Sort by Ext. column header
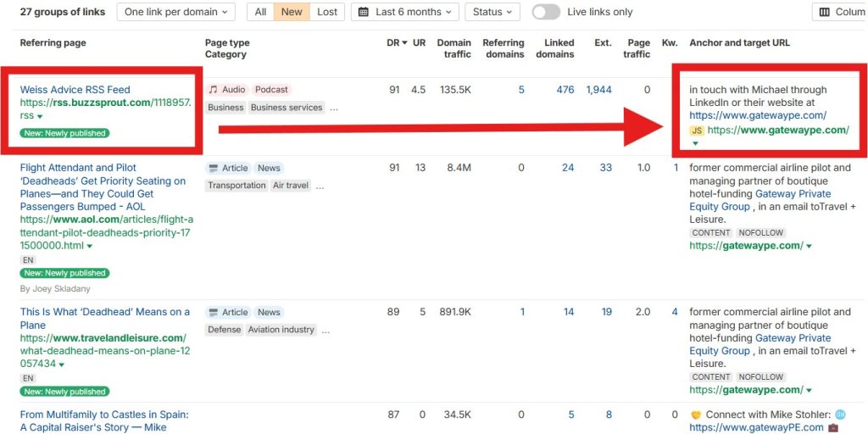Image resolution: width=868 pixels, height=434 pixels. (603, 42)
